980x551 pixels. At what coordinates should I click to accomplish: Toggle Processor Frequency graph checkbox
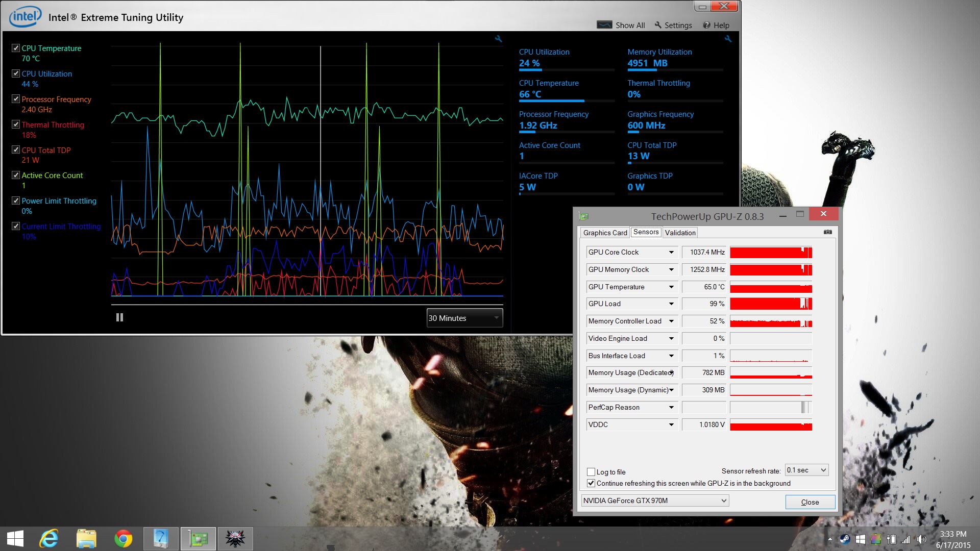click(x=16, y=99)
